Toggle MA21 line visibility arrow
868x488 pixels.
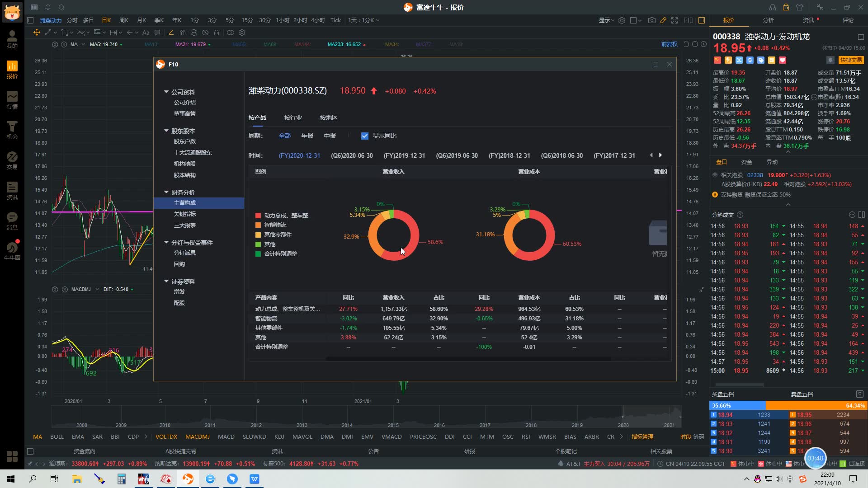[x=209, y=44]
